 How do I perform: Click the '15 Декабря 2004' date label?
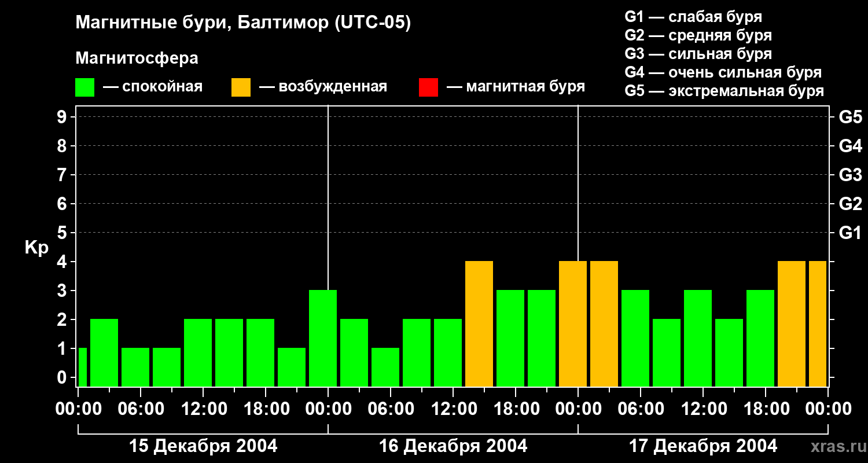click(x=203, y=446)
